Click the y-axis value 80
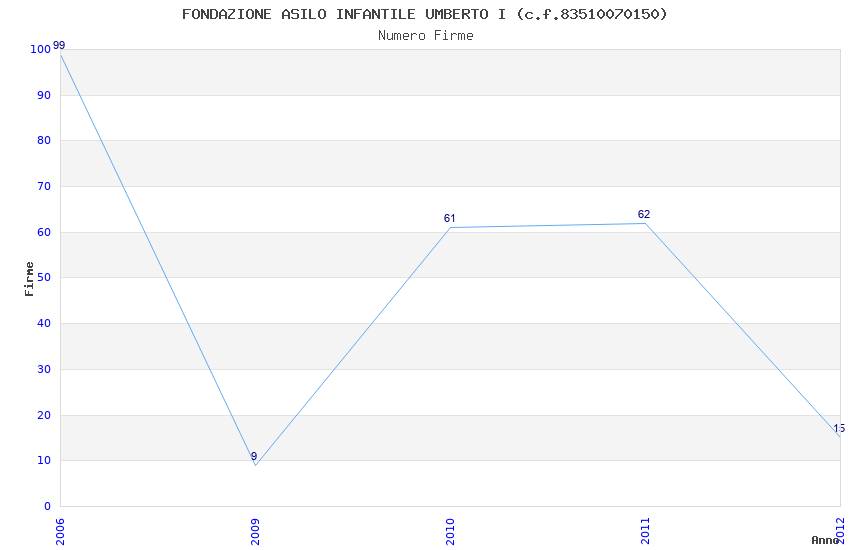Screen dimensions: 850x550 pos(44,140)
